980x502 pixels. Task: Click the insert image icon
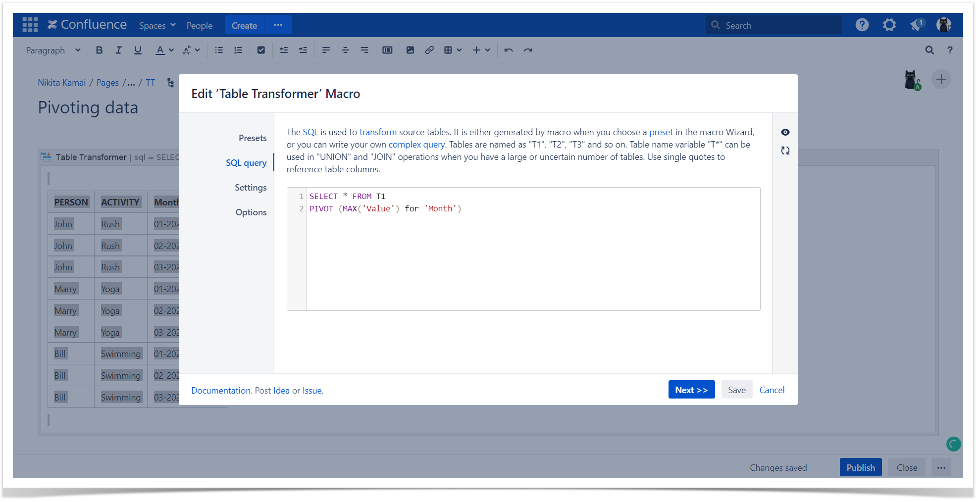tap(410, 50)
